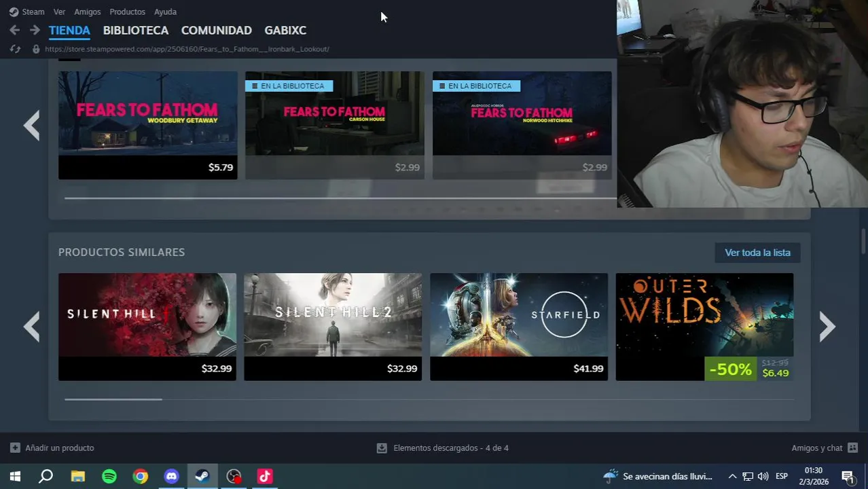Open the Ayuda menu

point(165,12)
